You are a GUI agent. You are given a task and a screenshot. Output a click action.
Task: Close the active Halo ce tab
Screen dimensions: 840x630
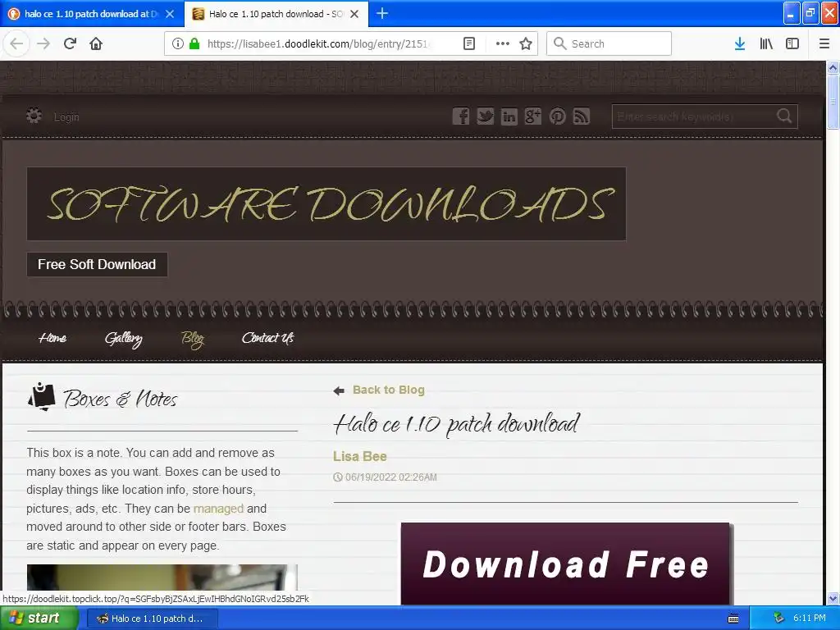point(354,14)
